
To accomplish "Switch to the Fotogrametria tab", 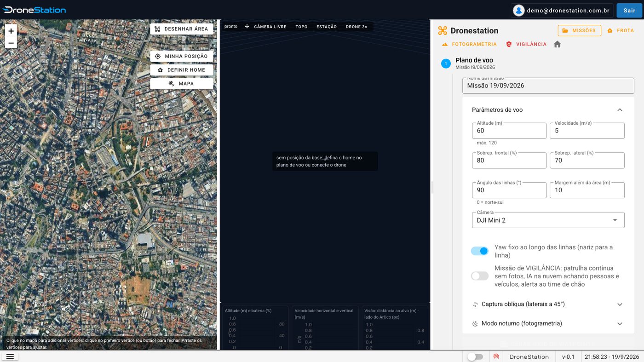I will pos(469,44).
